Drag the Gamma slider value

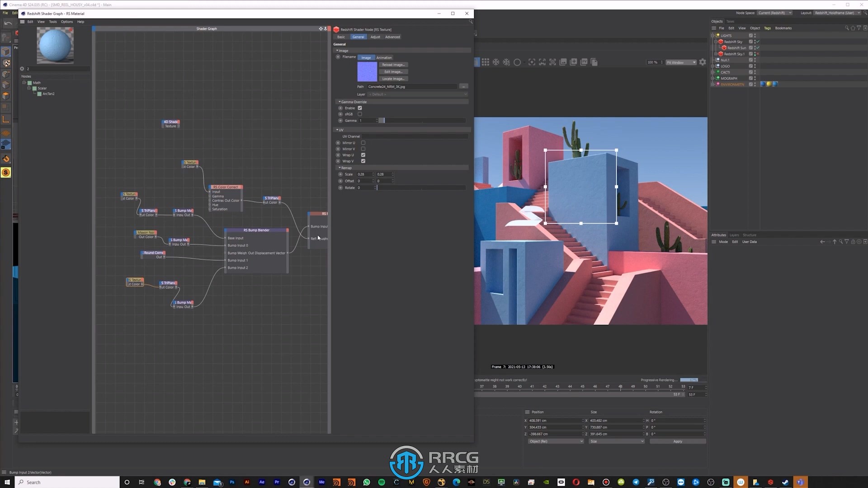coord(382,120)
